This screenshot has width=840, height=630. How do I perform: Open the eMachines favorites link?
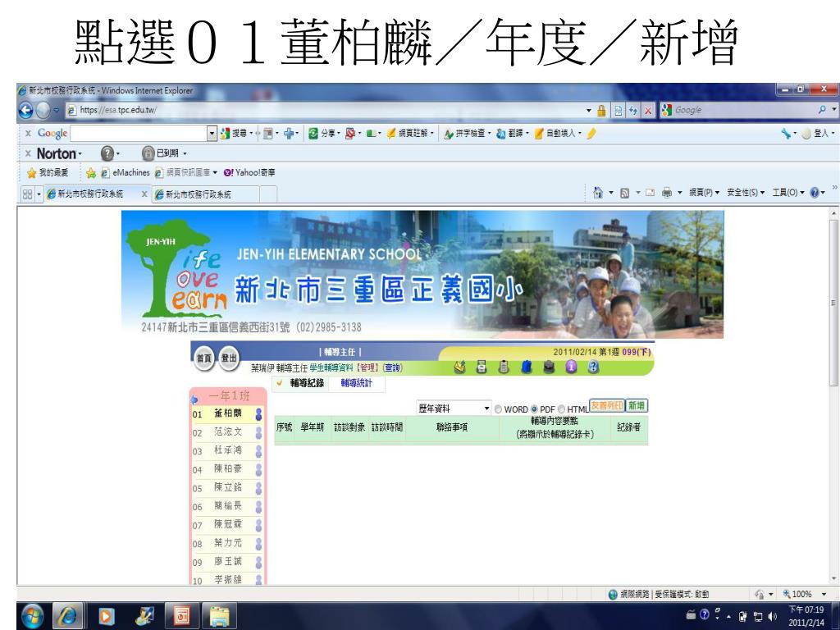[x=126, y=172]
